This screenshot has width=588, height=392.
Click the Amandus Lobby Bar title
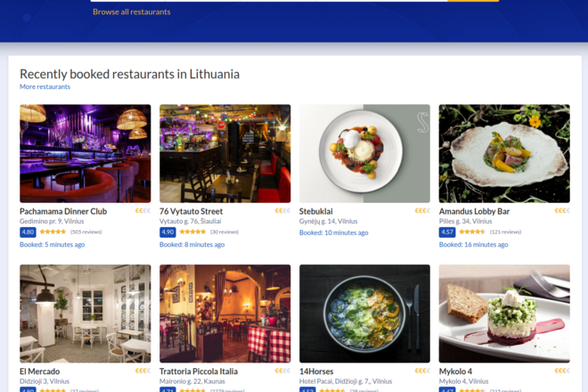474,211
